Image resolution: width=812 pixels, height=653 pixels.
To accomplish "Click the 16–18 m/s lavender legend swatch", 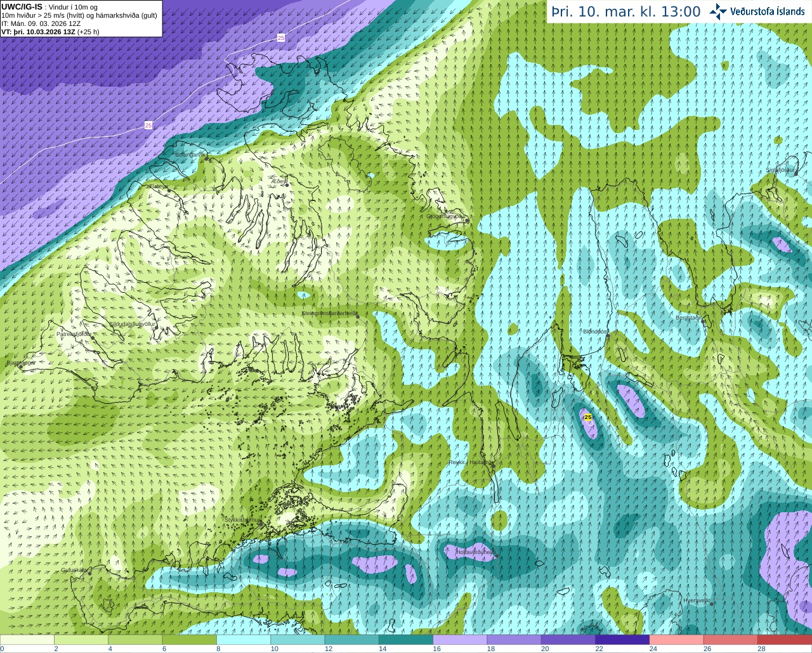I will point(460,640).
